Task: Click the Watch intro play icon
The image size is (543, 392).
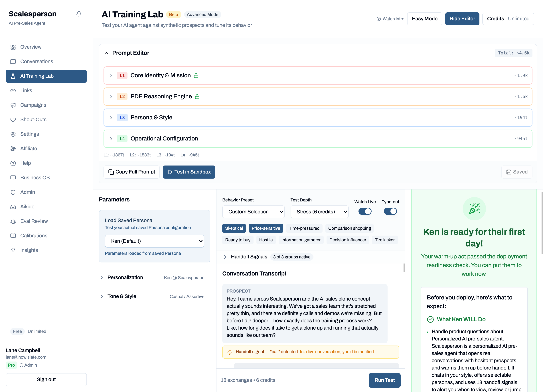Action: tap(379, 19)
